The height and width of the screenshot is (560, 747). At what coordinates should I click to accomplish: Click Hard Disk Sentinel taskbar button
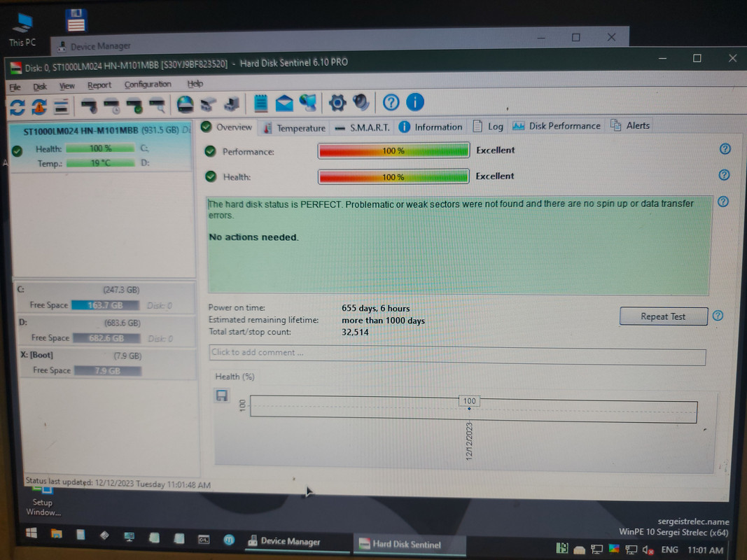pos(410,545)
